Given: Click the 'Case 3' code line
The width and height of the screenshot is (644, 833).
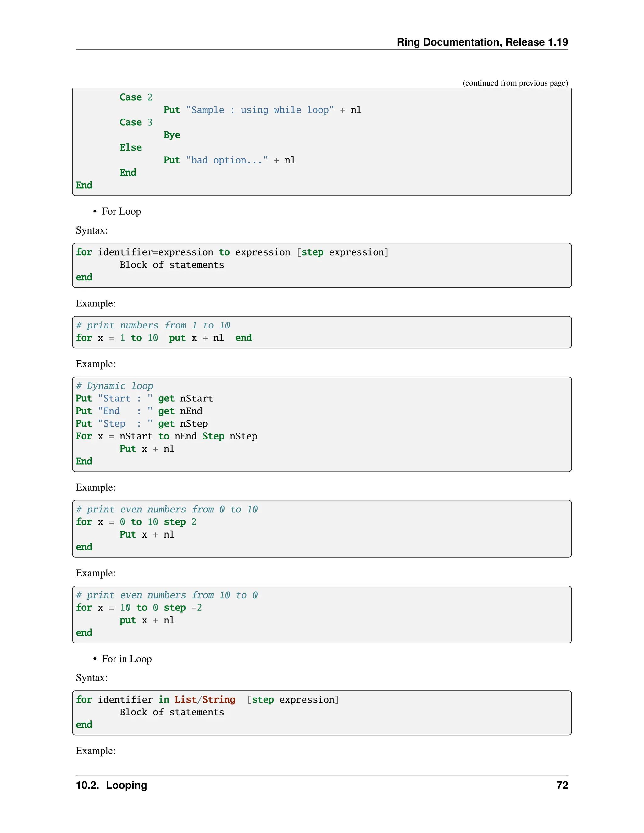Looking at the screenshot, I should pos(136,122).
